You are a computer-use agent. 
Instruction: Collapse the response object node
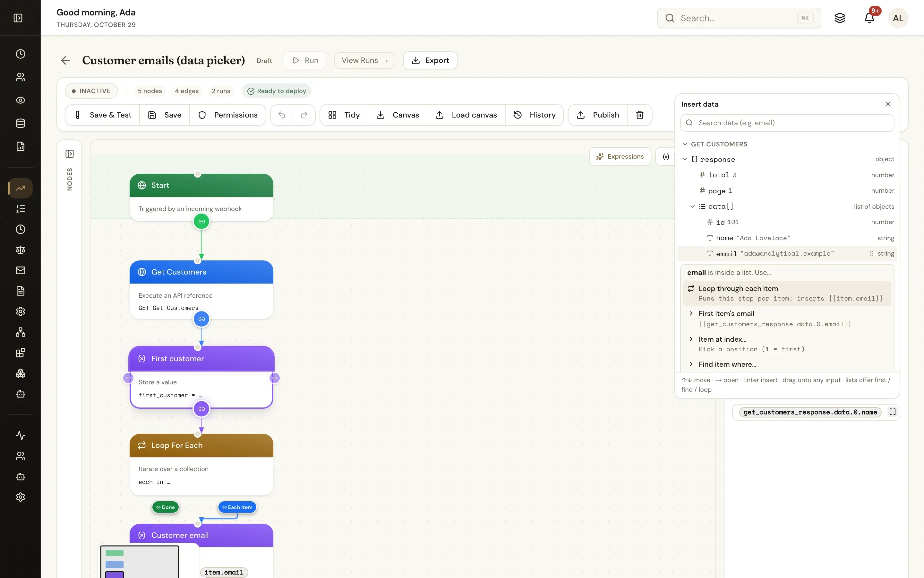[685, 159]
